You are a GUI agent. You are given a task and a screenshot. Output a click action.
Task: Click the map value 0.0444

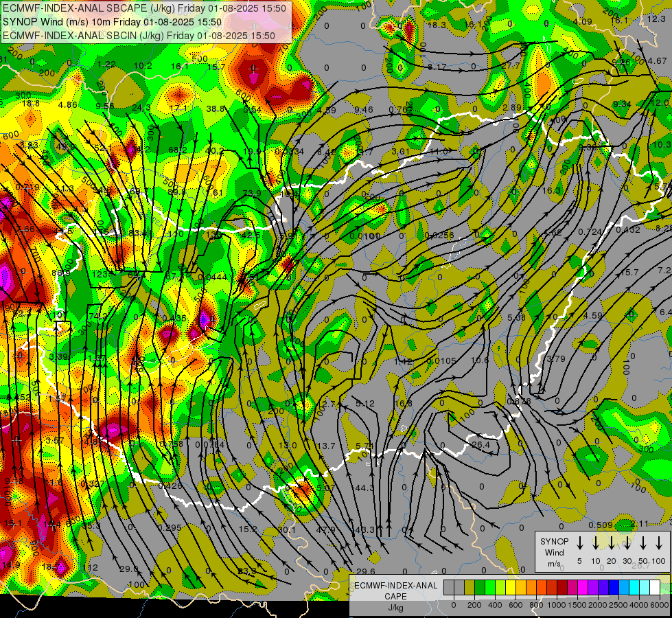pos(213,277)
